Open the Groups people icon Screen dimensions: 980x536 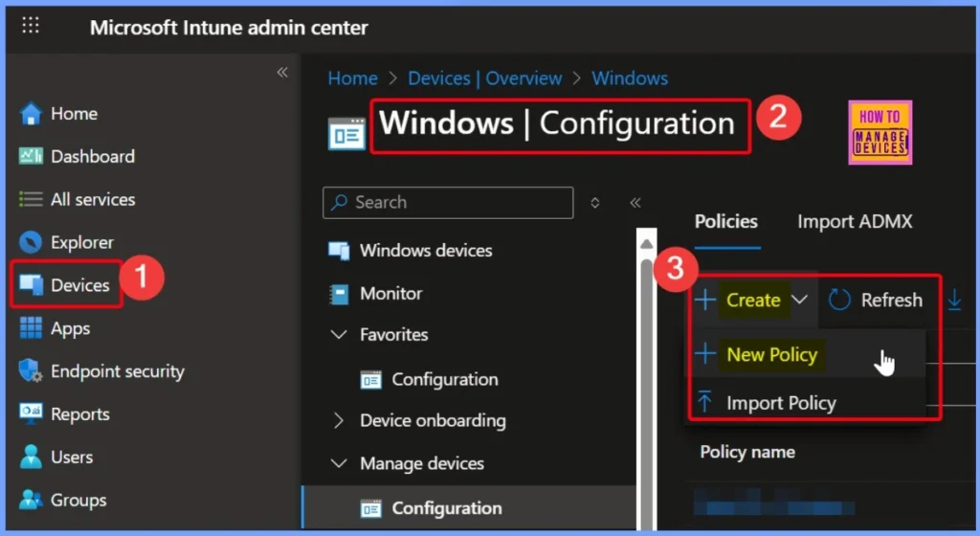[30, 499]
